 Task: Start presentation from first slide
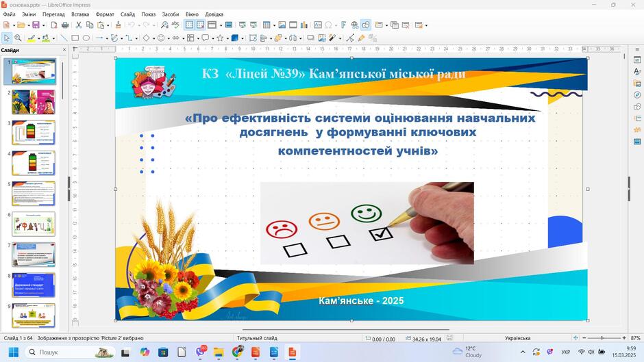pyautogui.click(x=243, y=25)
